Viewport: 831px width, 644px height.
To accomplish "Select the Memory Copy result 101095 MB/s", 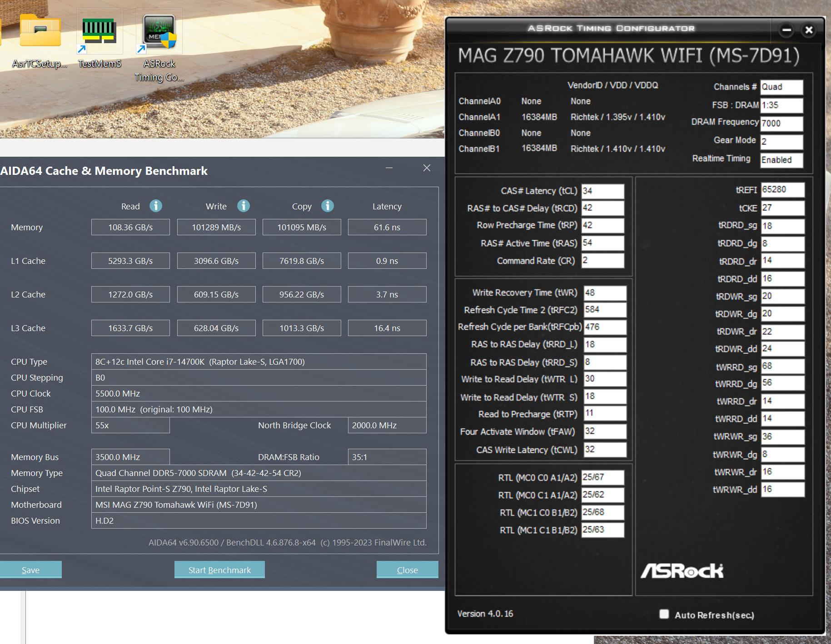I will (x=302, y=227).
